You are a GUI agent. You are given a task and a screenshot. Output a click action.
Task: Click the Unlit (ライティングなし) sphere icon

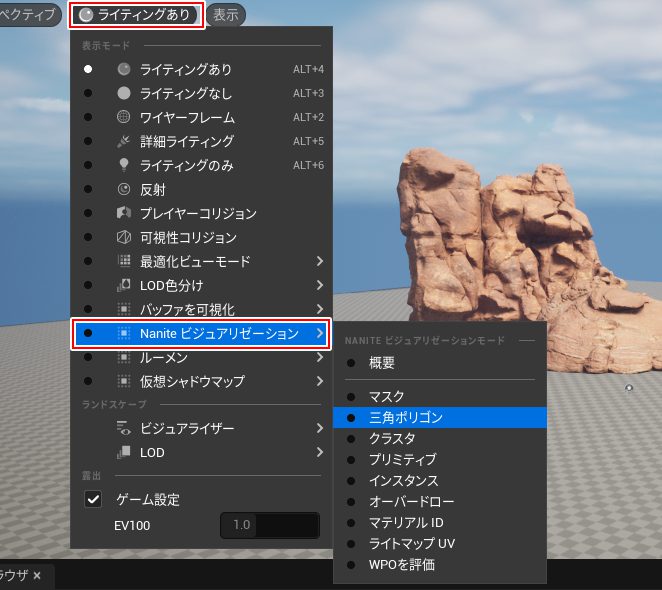click(124, 93)
